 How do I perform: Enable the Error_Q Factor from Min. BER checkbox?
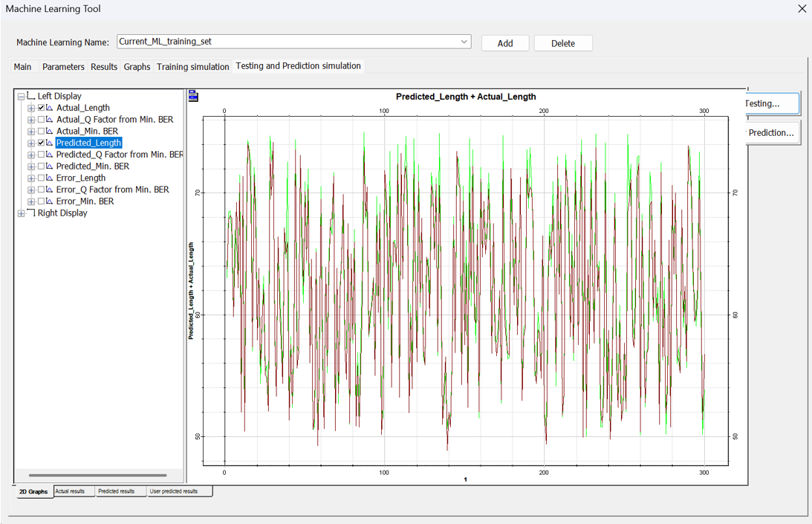pyautogui.click(x=41, y=190)
